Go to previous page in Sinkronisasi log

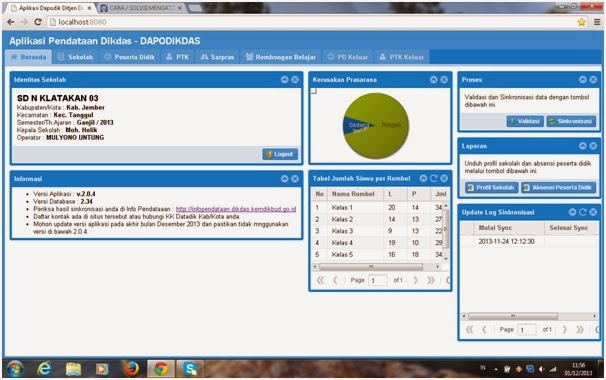485,330
